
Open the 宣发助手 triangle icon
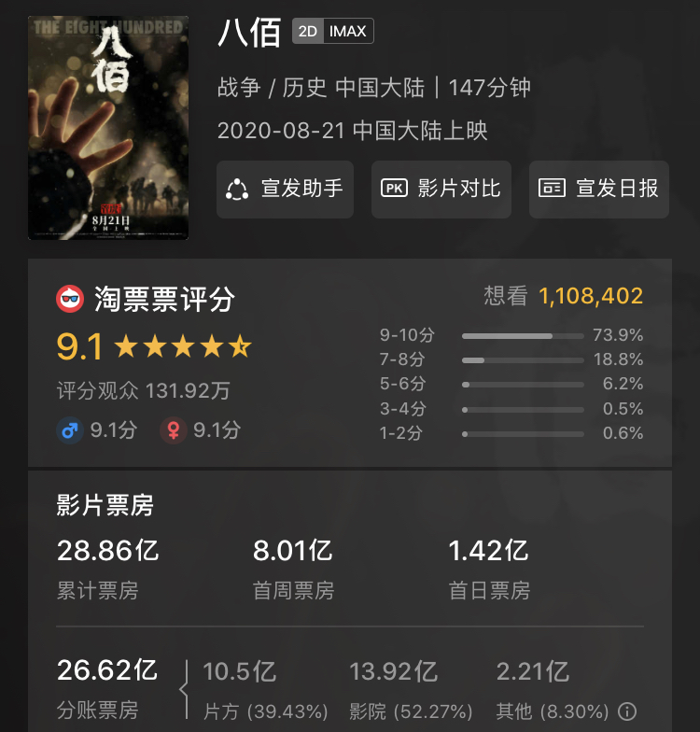(237, 189)
